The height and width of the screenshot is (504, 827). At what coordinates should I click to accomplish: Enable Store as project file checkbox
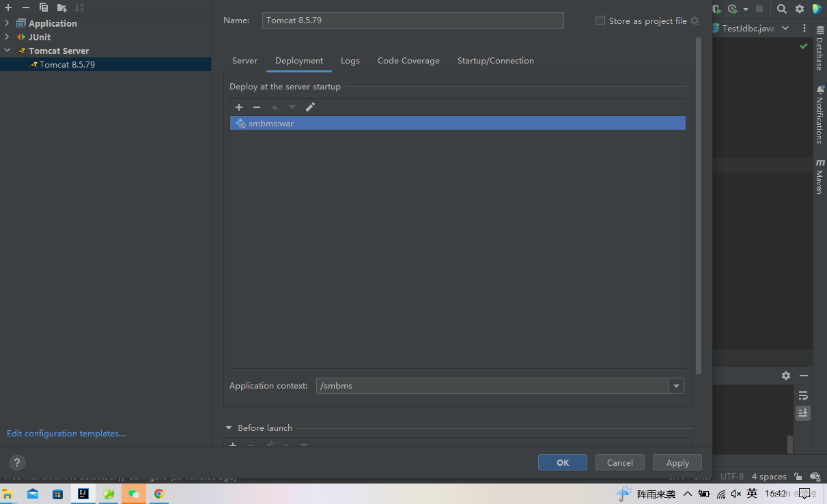[x=600, y=20]
